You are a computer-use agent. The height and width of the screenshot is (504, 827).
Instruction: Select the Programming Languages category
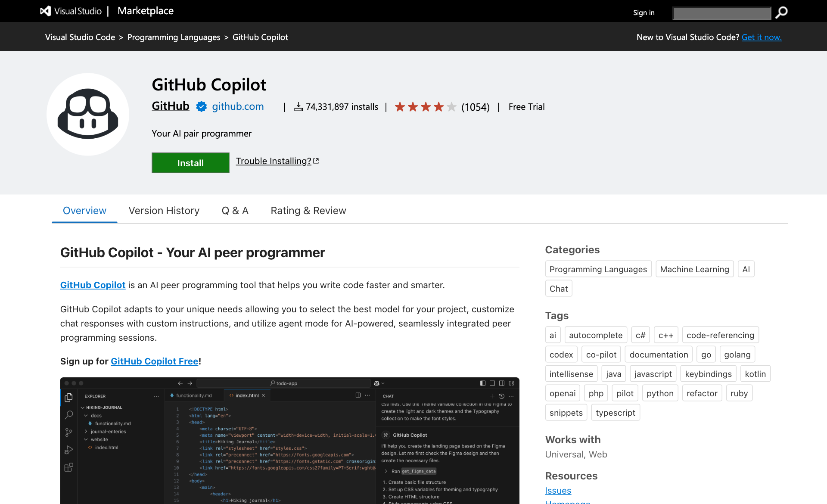coord(598,269)
